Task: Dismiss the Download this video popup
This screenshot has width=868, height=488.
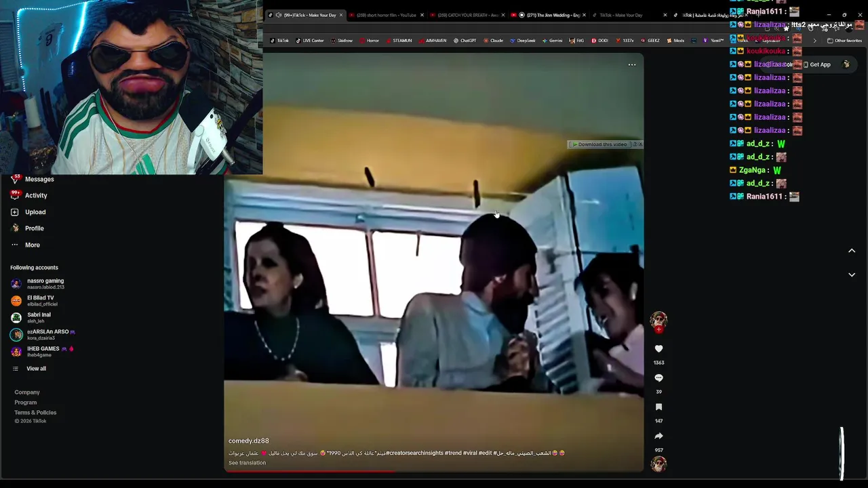Action: click(x=640, y=144)
